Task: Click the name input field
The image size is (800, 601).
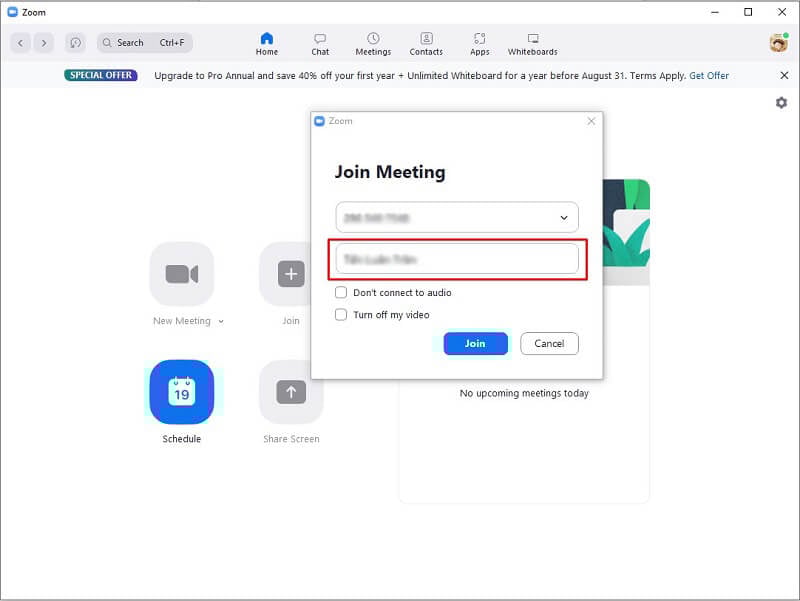Action: pyautogui.click(x=457, y=259)
